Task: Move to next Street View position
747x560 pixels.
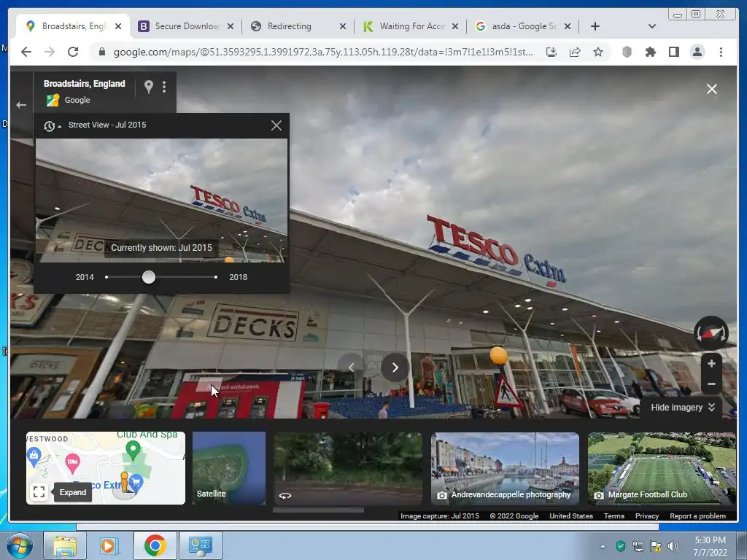Action: (x=395, y=367)
